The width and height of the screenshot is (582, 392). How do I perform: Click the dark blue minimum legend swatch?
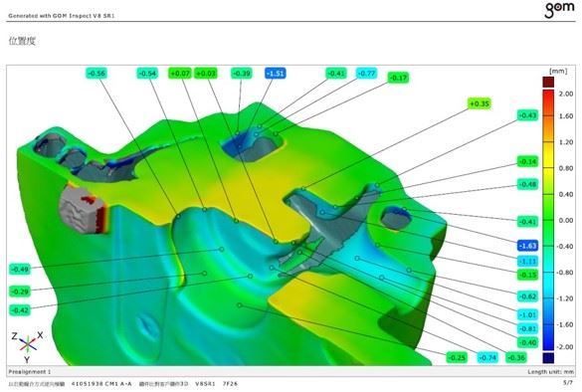pyautogui.click(x=548, y=357)
